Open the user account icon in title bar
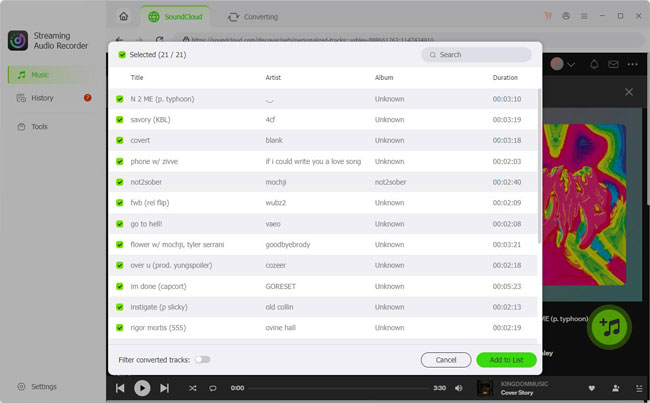The image size is (650, 403). (566, 16)
